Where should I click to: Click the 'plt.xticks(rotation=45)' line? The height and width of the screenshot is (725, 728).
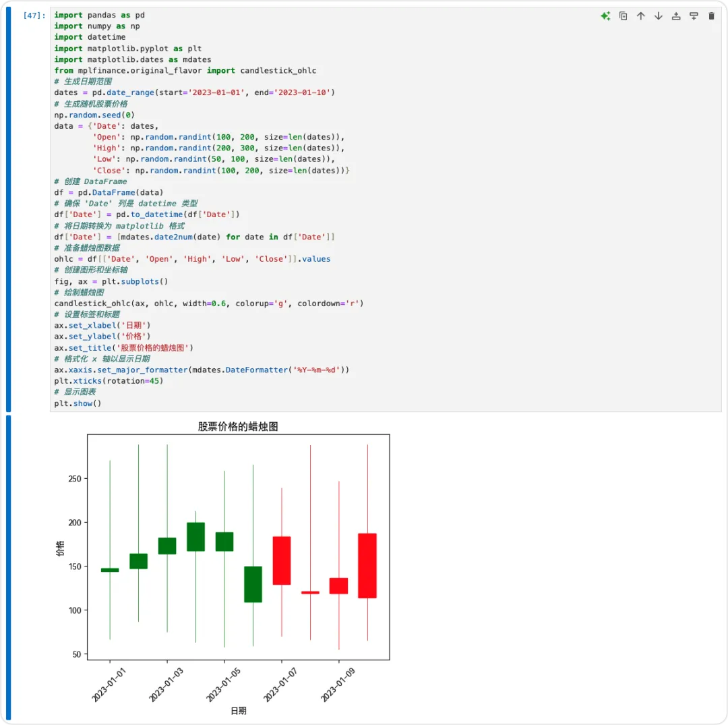click(x=109, y=381)
